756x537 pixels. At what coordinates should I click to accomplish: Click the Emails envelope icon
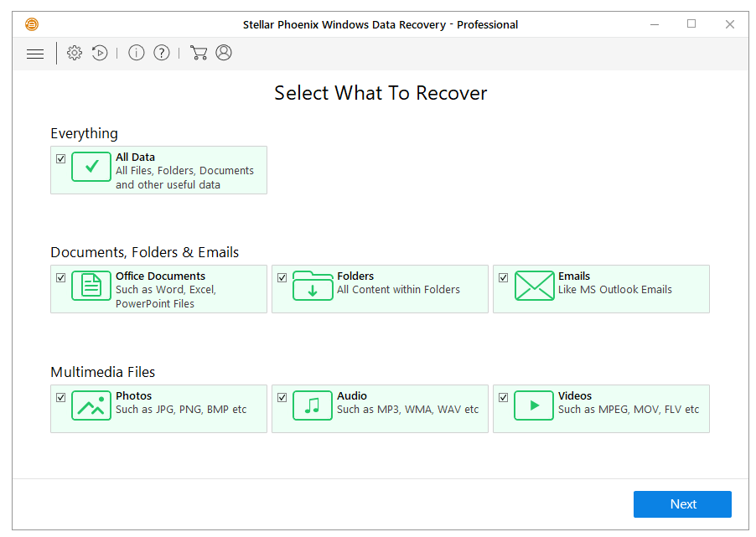[534, 286]
